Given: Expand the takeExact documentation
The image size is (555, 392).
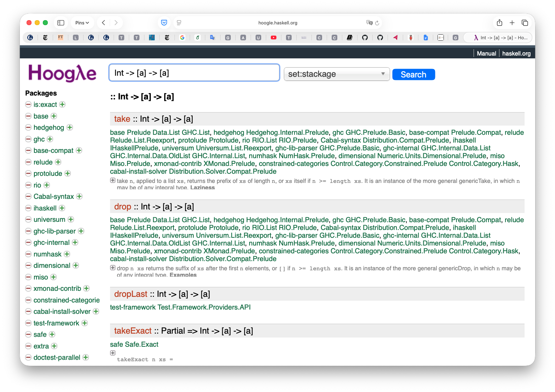Looking at the screenshot, I should point(113,353).
